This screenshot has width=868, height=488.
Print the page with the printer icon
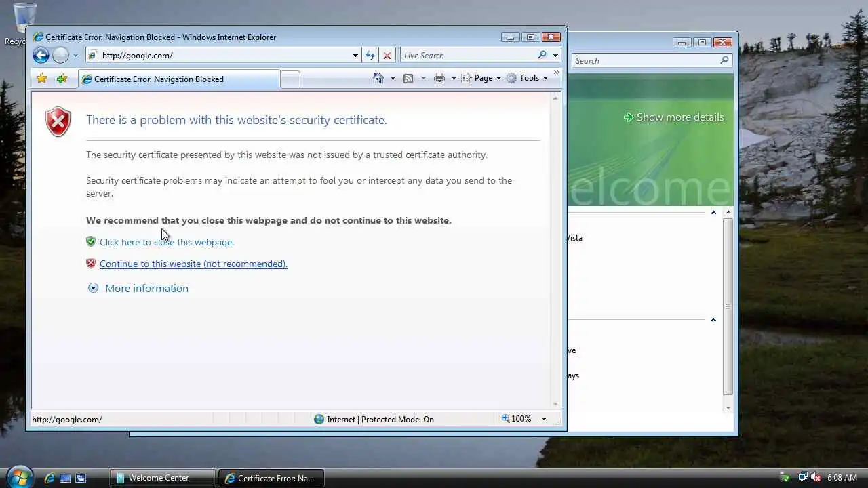[439, 78]
